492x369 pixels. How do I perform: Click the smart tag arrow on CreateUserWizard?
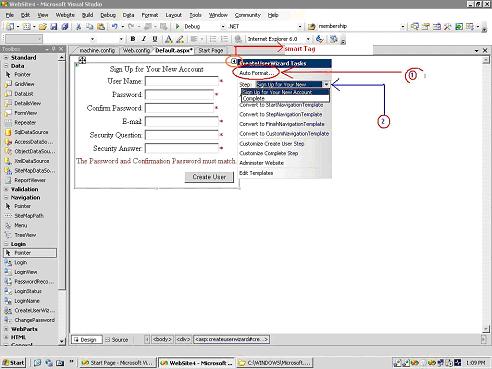pyautogui.click(x=234, y=61)
